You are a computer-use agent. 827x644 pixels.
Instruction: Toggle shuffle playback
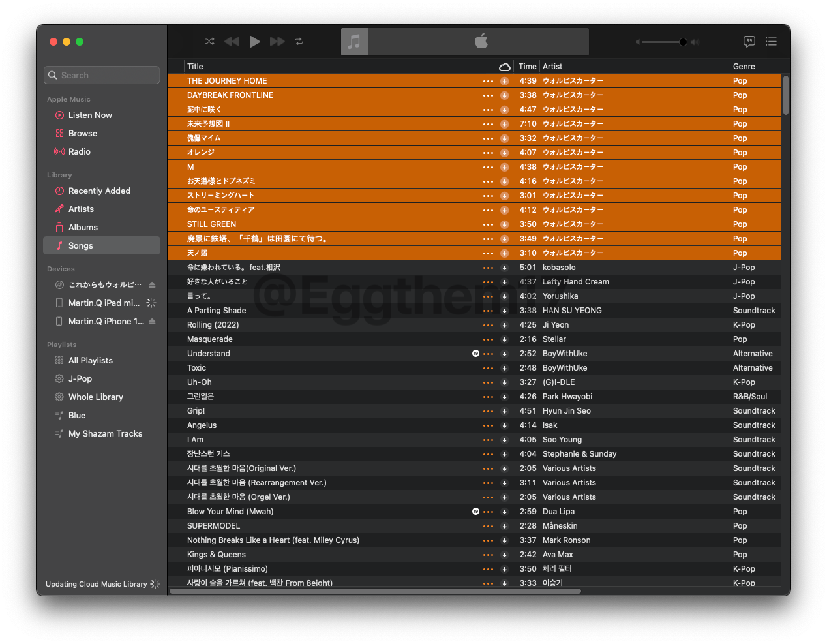[209, 41]
